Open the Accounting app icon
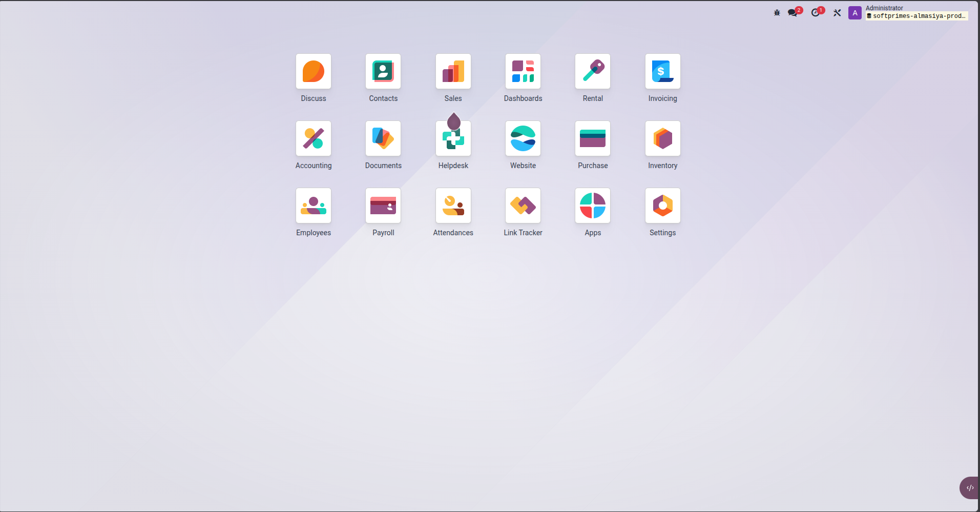The height and width of the screenshot is (512, 980). (x=314, y=138)
